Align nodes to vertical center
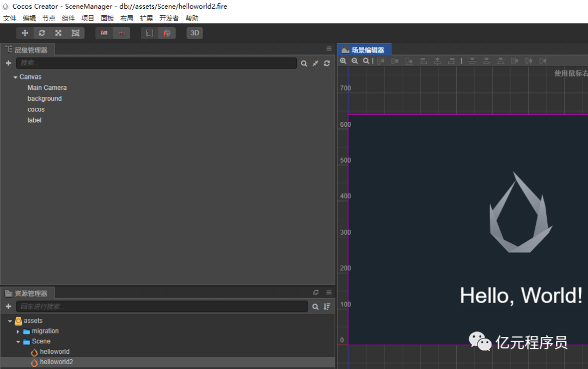Viewport: 588px width, 369px height. click(395, 61)
